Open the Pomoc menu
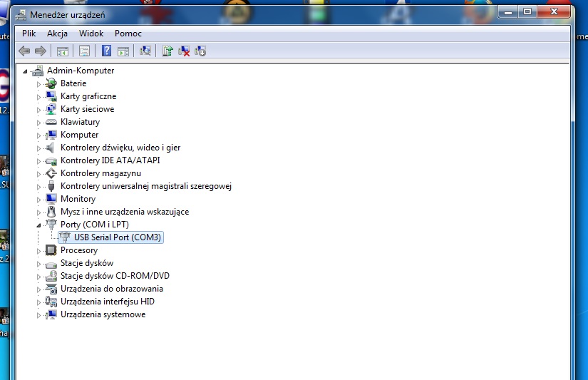The width and height of the screenshot is (588, 380). [128, 34]
